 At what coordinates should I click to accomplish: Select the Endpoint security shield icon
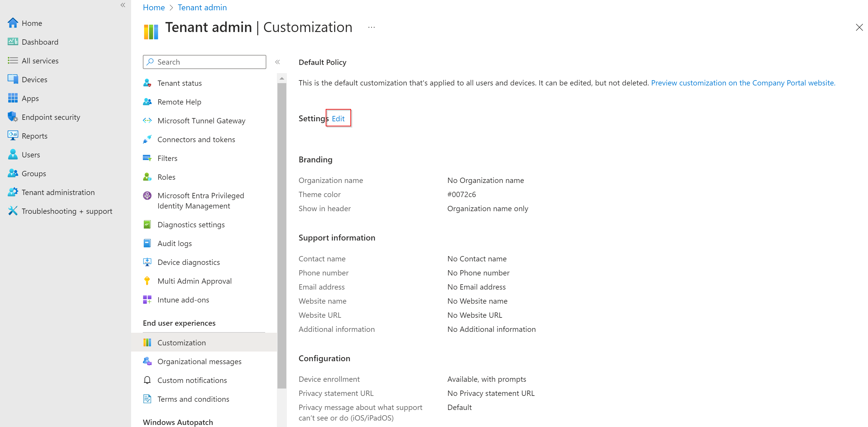point(12,117)
